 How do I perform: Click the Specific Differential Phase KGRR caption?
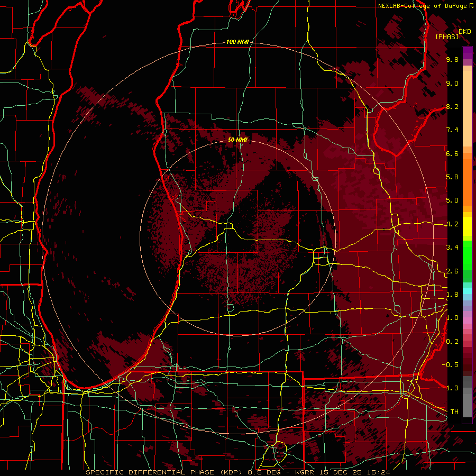coord(237,472)
